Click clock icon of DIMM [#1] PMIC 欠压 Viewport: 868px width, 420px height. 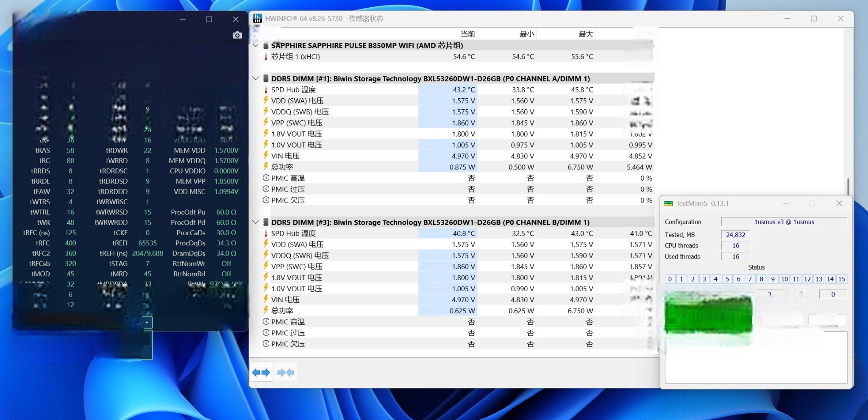(x=266, y=200)
